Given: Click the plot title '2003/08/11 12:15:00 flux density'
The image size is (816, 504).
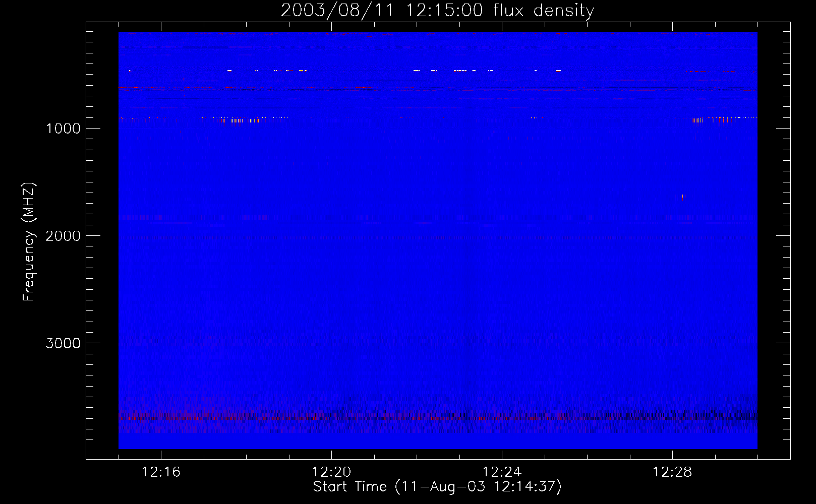Looking at the screenshot, I should coord(437,10).
